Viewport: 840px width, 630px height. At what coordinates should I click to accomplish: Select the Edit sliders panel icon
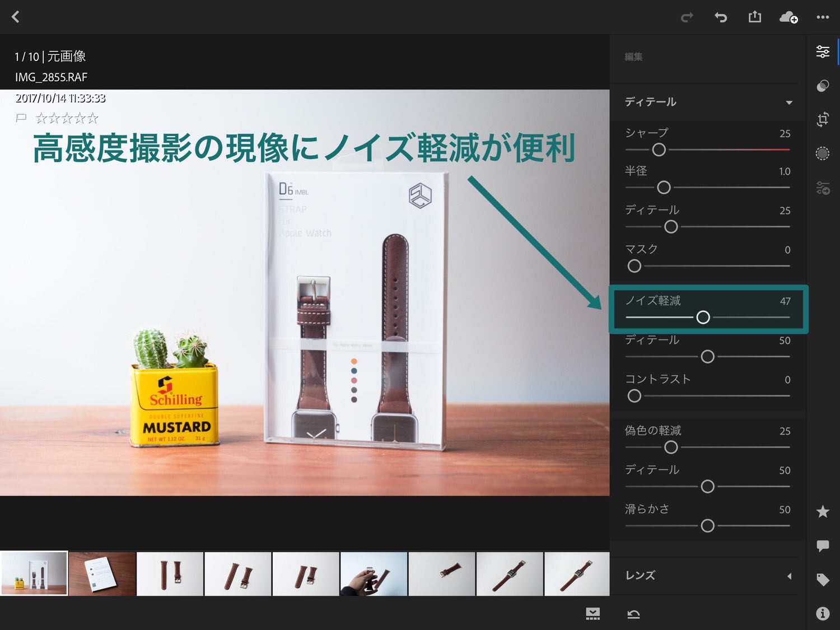[822, 52]
